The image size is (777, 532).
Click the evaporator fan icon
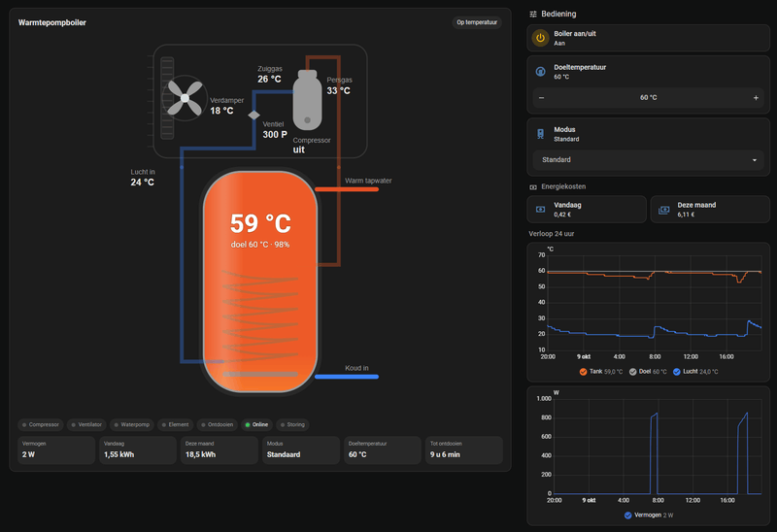pos(185,98)
